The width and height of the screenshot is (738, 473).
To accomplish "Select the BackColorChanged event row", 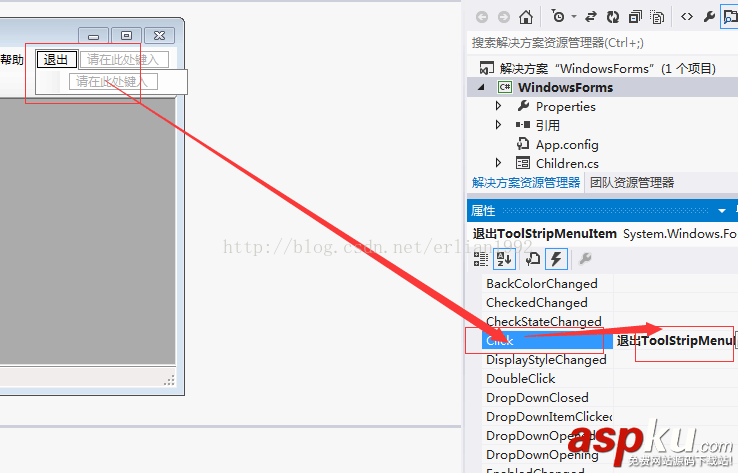I will tap(548, 284).
